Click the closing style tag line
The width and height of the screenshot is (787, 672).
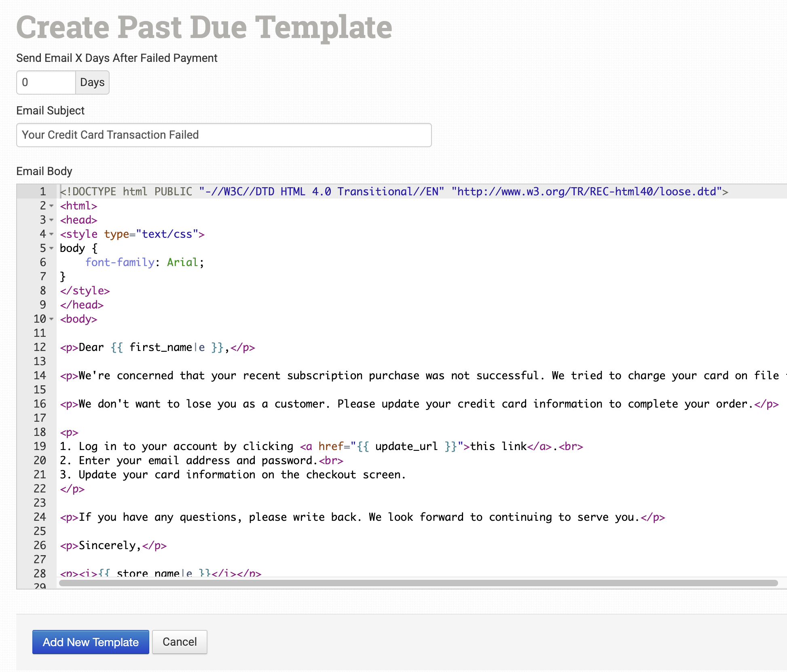coord(85,291)
